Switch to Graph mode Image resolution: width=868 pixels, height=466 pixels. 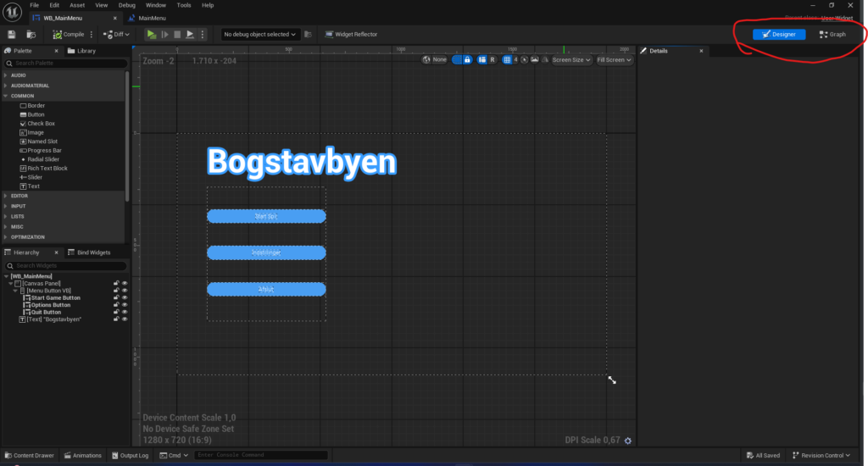[832, 35]
